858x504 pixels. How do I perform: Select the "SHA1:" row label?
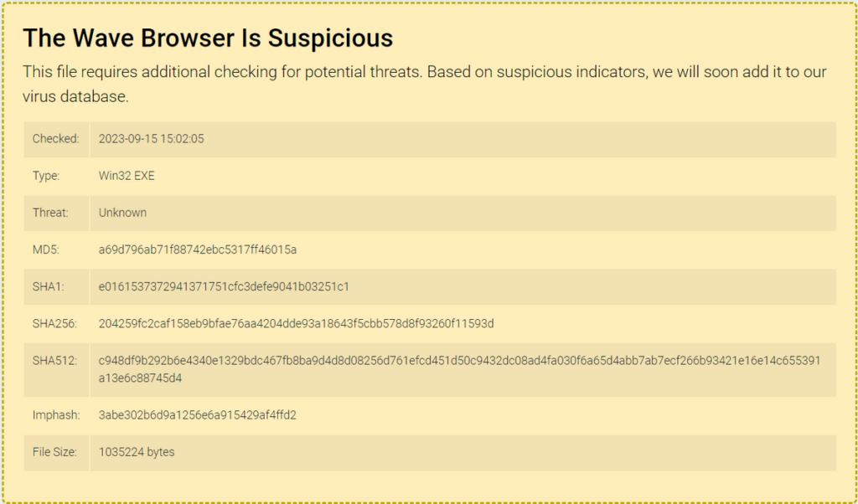(48, 286)
